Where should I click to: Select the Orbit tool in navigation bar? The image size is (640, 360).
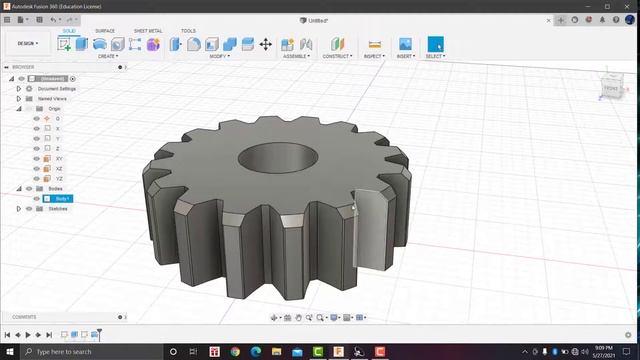click(274, 318)
